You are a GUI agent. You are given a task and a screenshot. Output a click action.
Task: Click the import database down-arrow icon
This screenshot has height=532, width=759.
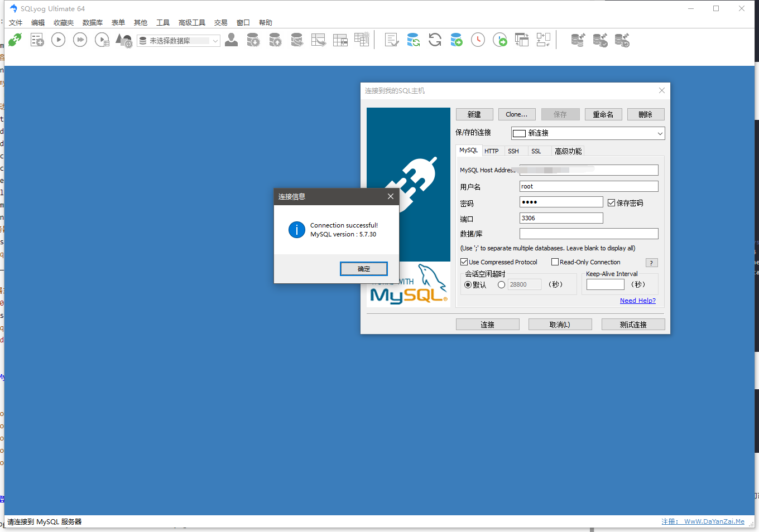(253, 40)
